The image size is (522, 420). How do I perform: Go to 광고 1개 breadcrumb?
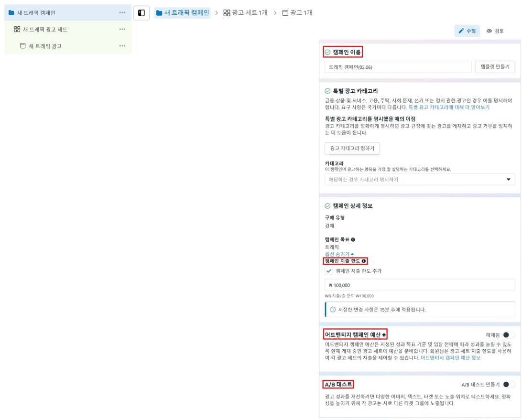297,13
